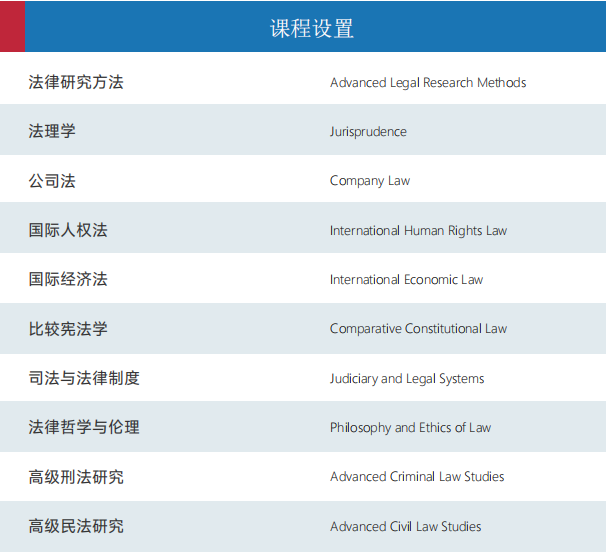
Task: Click Philosophy and Ethics of Law text
Action: tap(410, 428)
